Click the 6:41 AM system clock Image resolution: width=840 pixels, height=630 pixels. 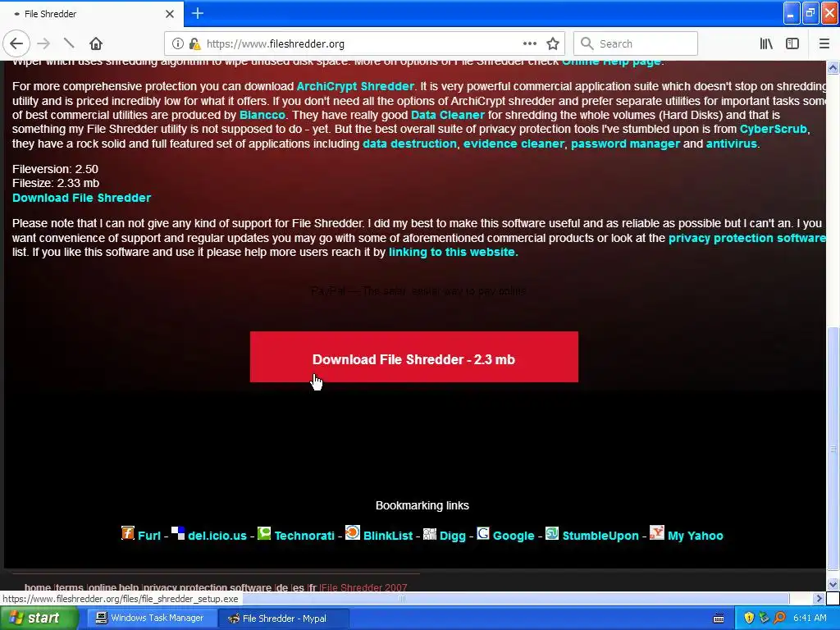tap(810, 619)
